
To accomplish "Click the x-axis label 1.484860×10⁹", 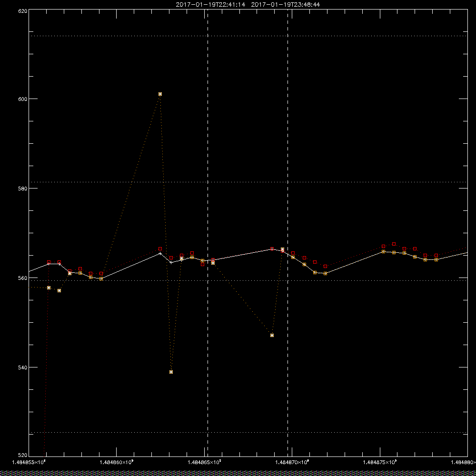I will [117, 462].
